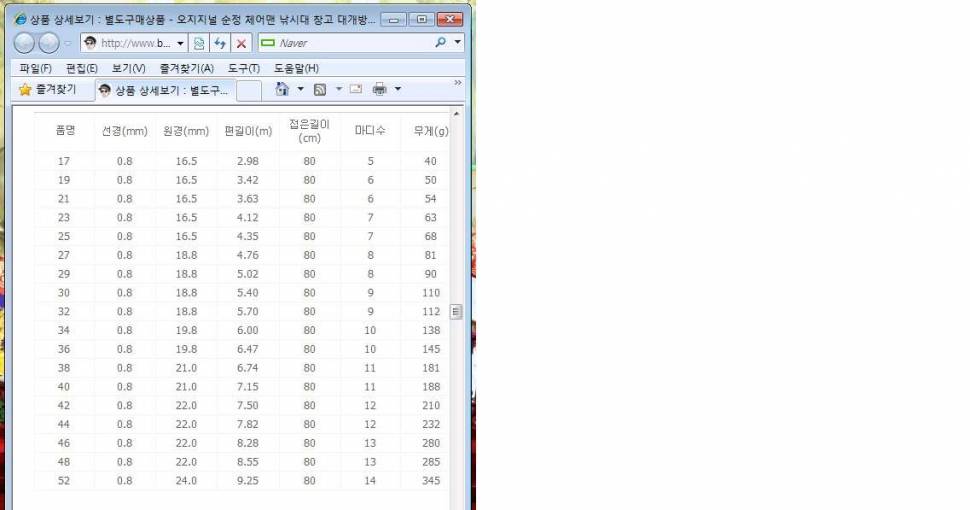
Task: Expand the Print options dropdown arrow
Action: [398, 89]
